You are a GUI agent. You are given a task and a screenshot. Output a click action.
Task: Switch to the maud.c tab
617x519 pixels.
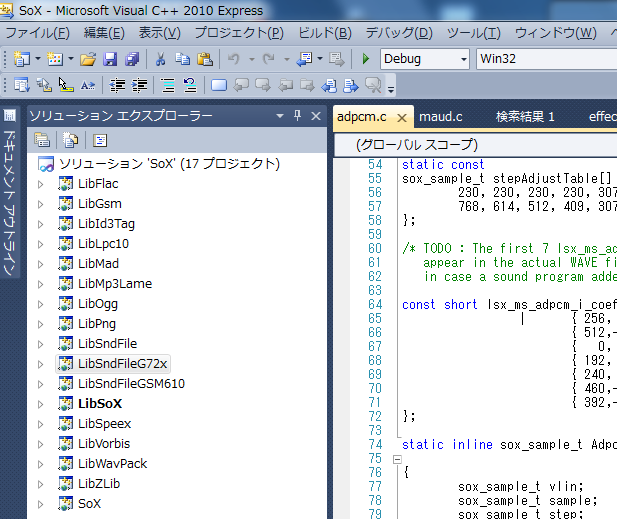click(x=440, y=117)
